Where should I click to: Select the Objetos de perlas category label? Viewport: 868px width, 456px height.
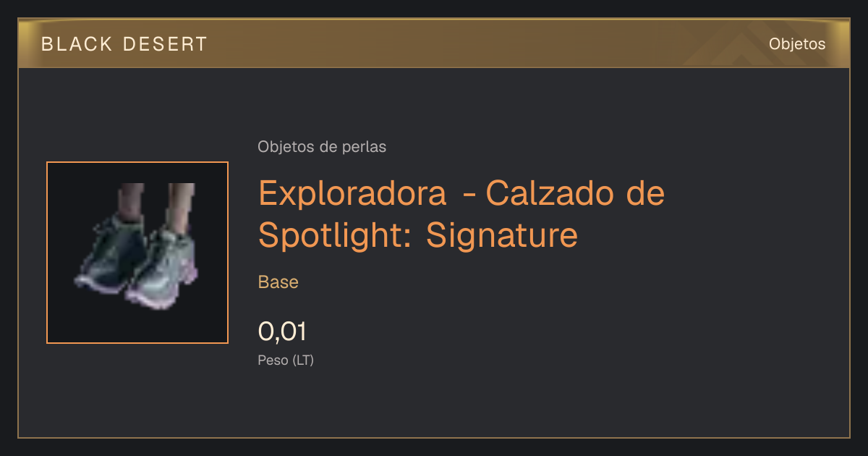pyautogui.click(x=322, y=147)
